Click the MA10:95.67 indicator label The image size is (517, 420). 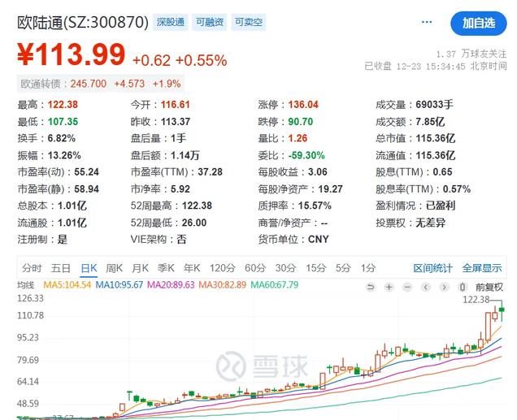pyautogui.click(x=119, y=284)
